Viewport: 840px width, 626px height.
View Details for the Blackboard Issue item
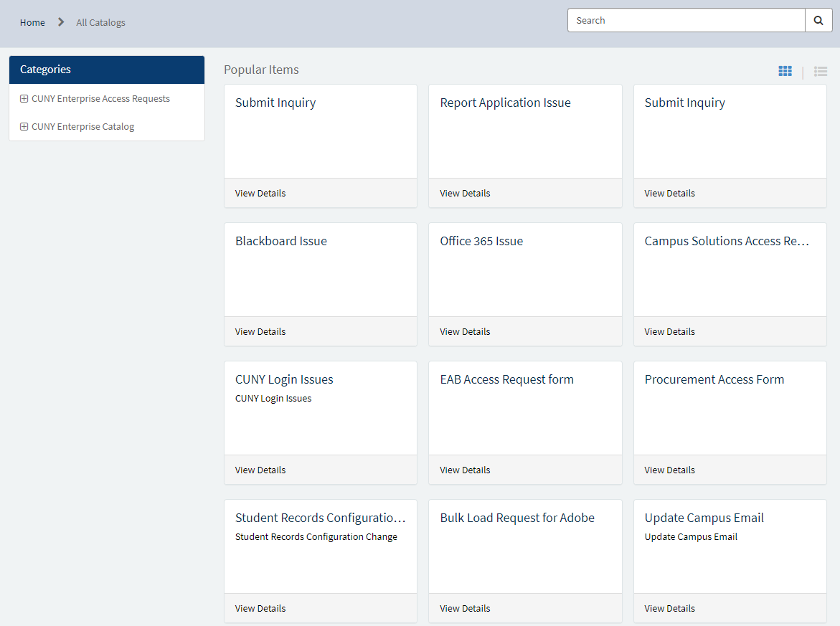click(x=260, y=331)
